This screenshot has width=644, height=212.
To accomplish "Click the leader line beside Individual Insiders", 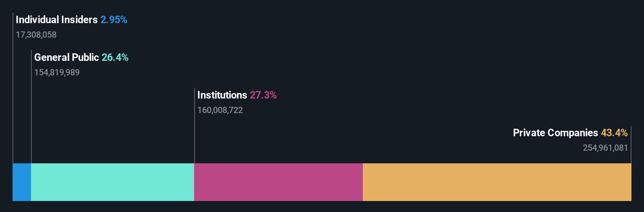I will tap(13, 88).
